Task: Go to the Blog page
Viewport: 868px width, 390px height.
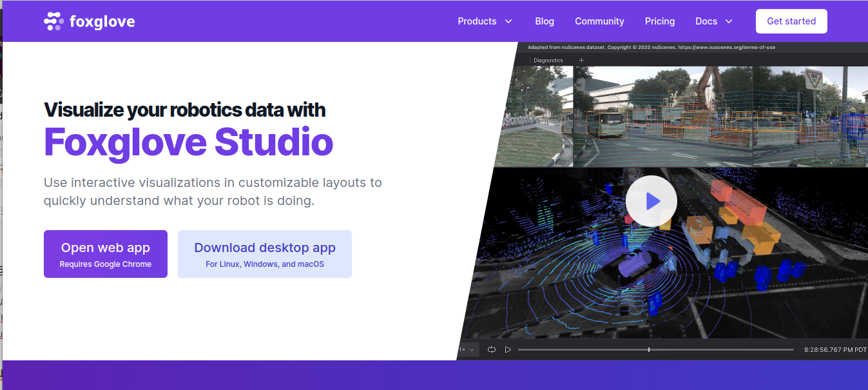Action: [545, 21]
